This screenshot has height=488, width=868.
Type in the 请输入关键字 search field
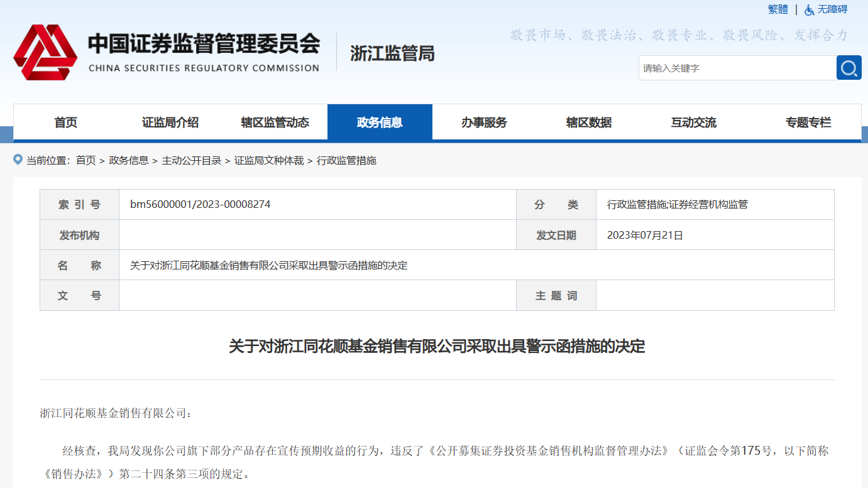tap(737, 68)
